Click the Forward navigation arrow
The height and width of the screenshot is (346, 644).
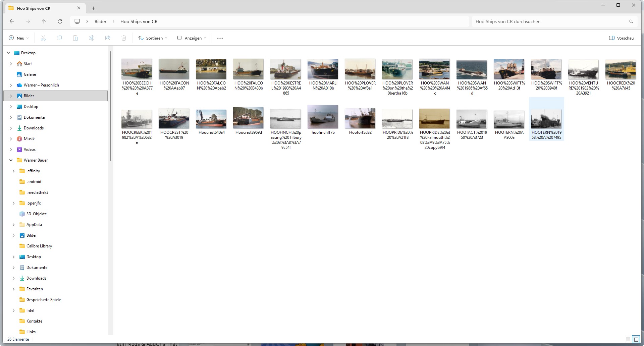(x=28, y=21)
